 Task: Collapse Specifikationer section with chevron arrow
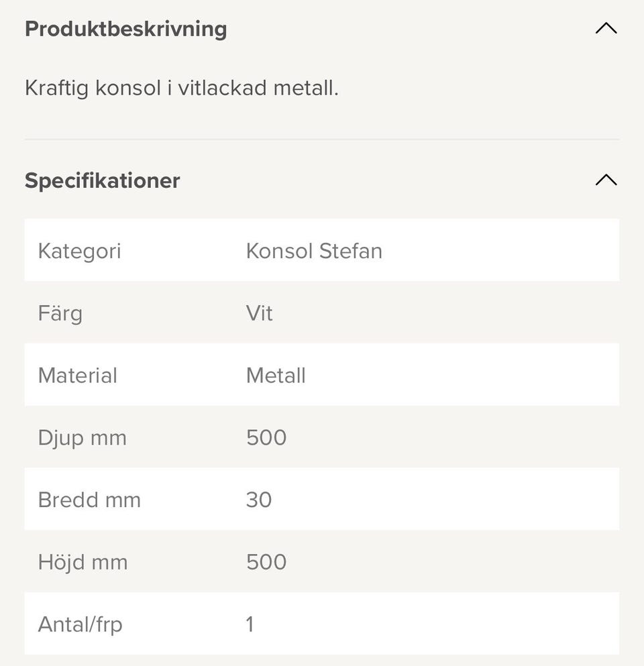click(606, 180)
